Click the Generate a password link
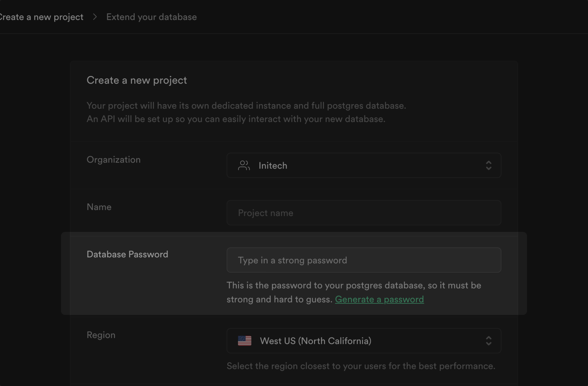 coord(379,299)
